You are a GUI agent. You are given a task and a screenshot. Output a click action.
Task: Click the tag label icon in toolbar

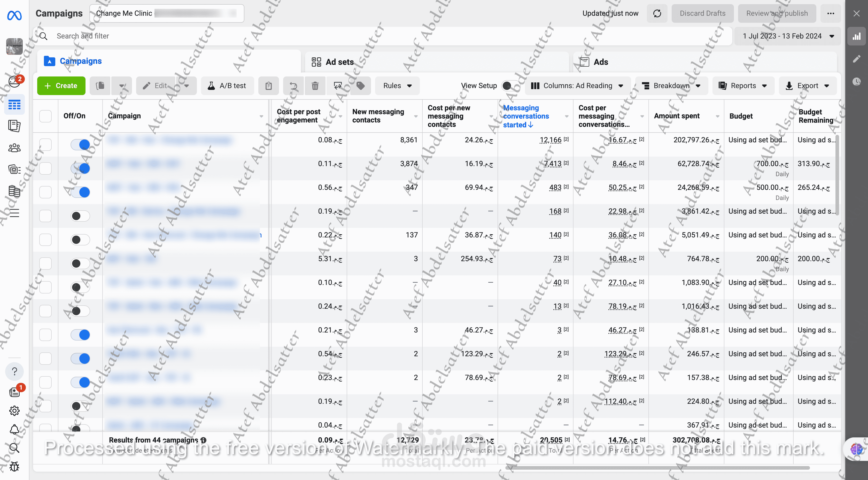(x=360, y=86)
